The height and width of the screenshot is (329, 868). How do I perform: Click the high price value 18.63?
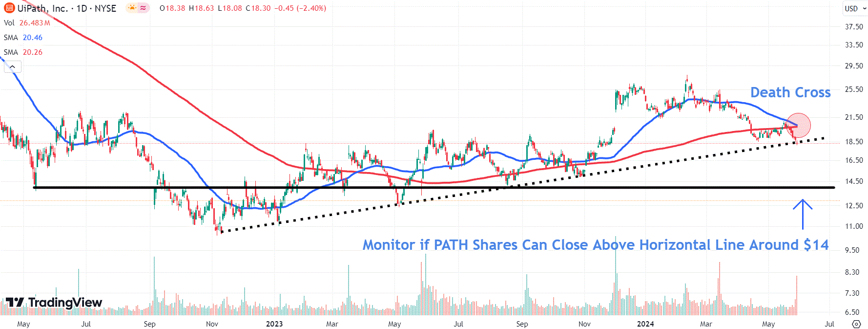click(x=204, y=8)
